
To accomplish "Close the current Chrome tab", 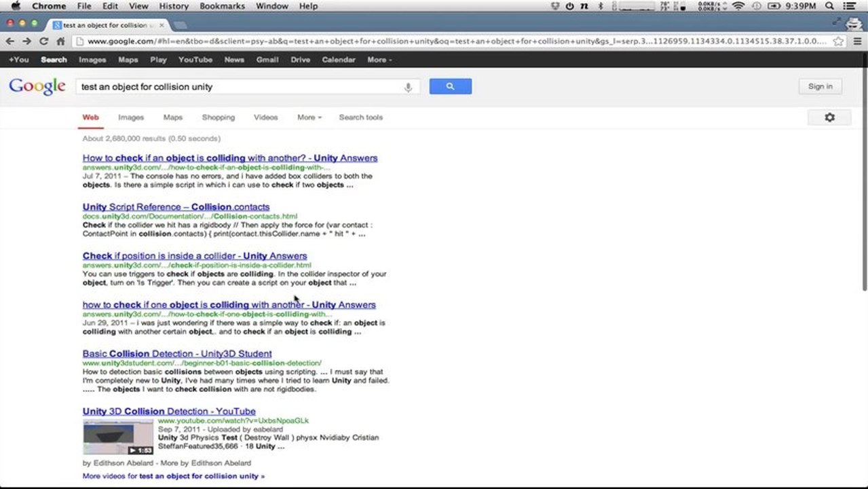I will click(162, 25).
